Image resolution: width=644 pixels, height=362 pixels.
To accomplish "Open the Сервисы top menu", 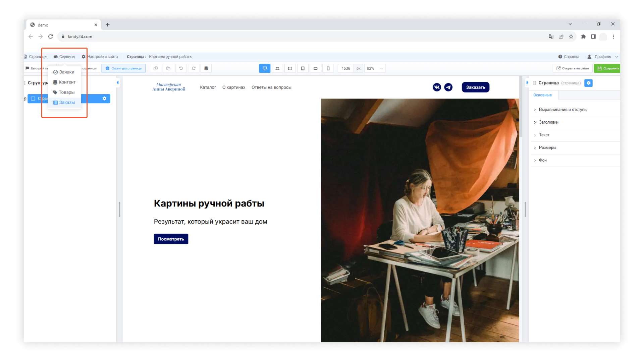I will click(64, 57).
